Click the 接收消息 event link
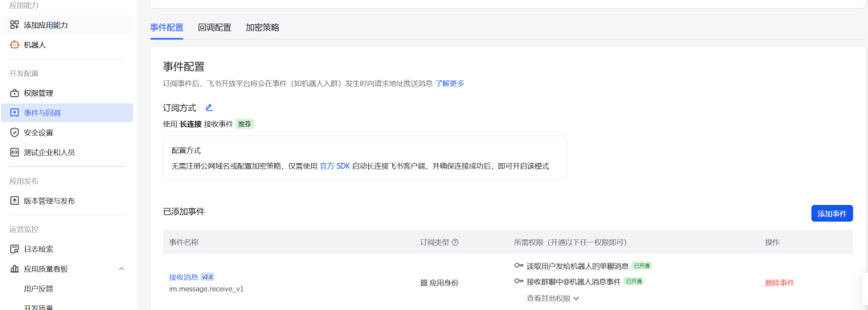This screenshot has height=310, width=868. pyautogui.click(x=184, y=277)
